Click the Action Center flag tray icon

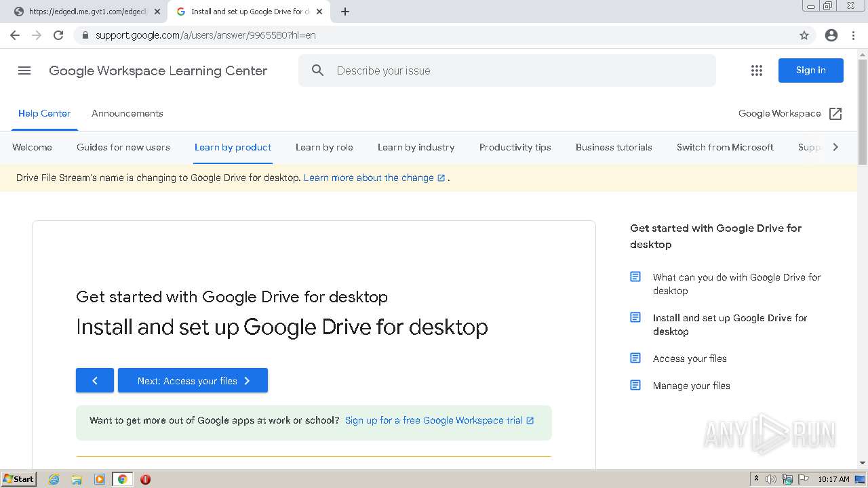804,479
